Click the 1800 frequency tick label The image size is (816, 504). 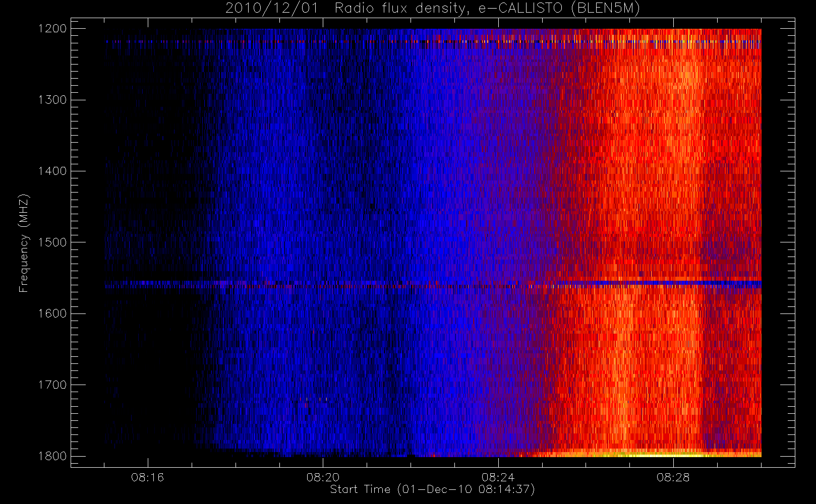coord(52,456)
